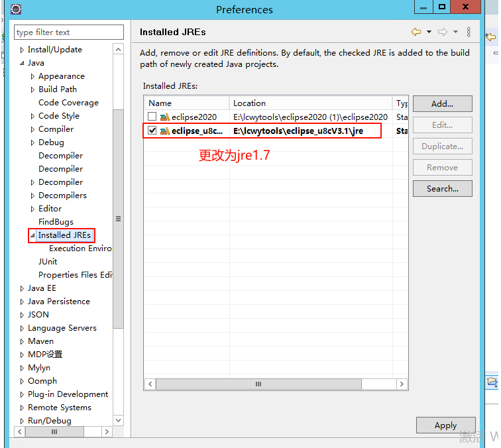Select Oomph tree item
Viewport: 501px width, 448px height.
tap(42, 381)
